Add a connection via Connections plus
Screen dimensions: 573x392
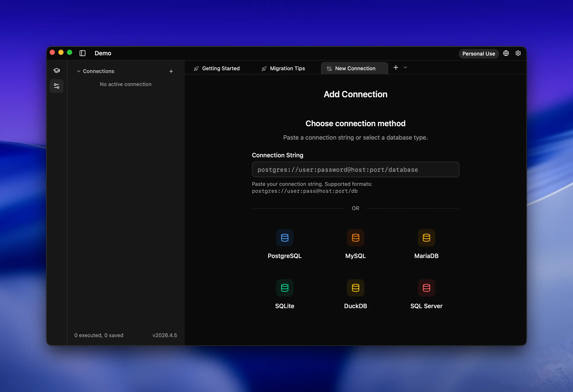click(171, 71)
